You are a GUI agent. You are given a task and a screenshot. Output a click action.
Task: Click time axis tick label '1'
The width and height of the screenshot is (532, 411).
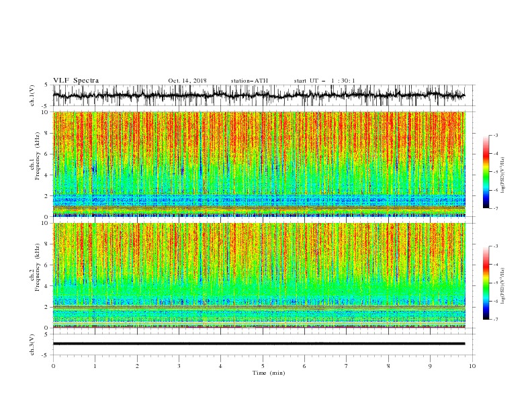(x=95, y=366)
